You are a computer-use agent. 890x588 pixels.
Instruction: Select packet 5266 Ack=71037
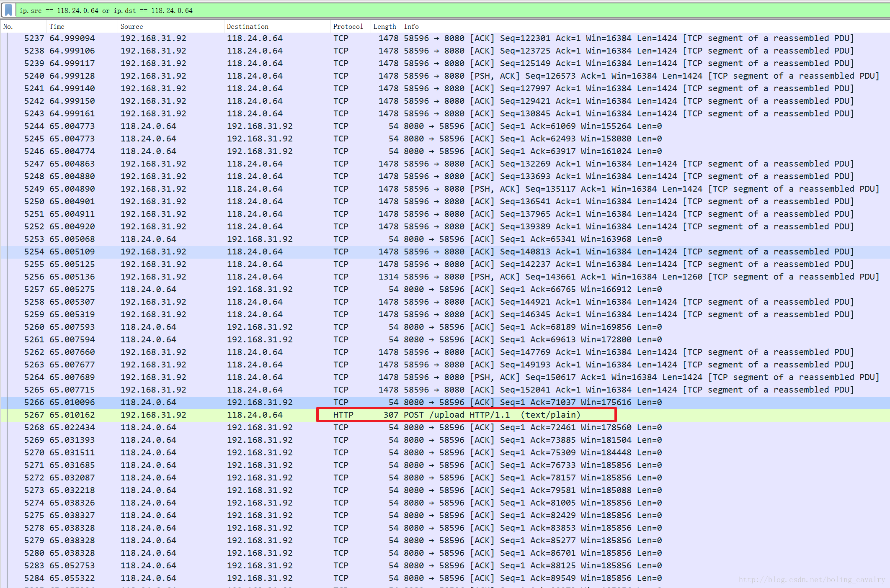pos(445,402)
